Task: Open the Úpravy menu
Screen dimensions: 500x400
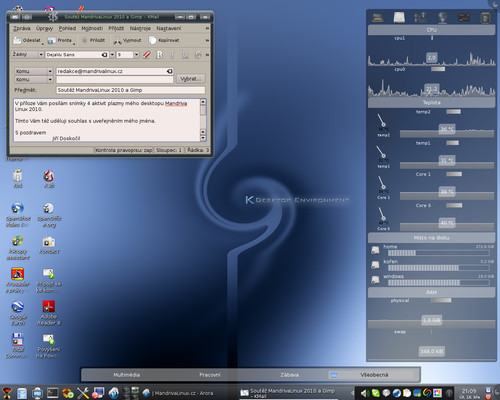Action: pyautogui.click(x=44, y=28)
